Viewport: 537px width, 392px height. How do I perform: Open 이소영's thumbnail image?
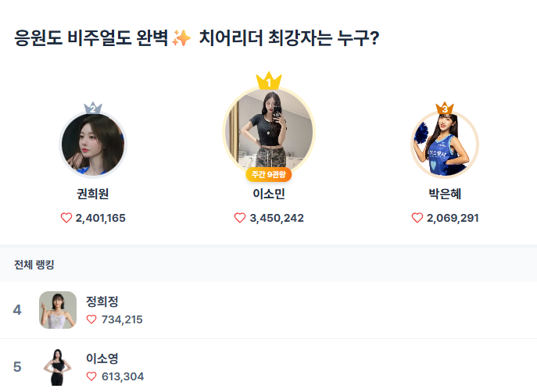click(x=58, y=367)
